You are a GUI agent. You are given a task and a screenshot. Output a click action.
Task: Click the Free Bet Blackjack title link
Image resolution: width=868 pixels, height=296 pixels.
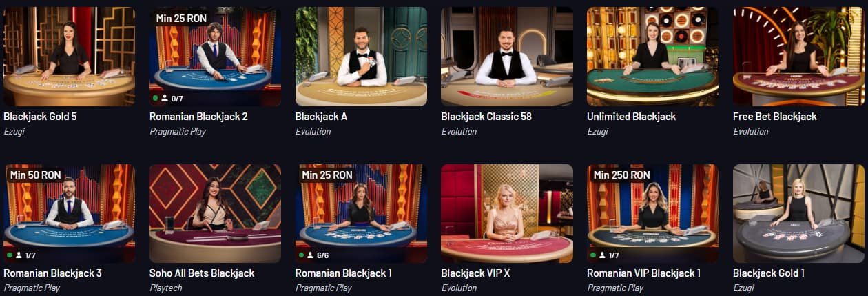click(775, 117)
